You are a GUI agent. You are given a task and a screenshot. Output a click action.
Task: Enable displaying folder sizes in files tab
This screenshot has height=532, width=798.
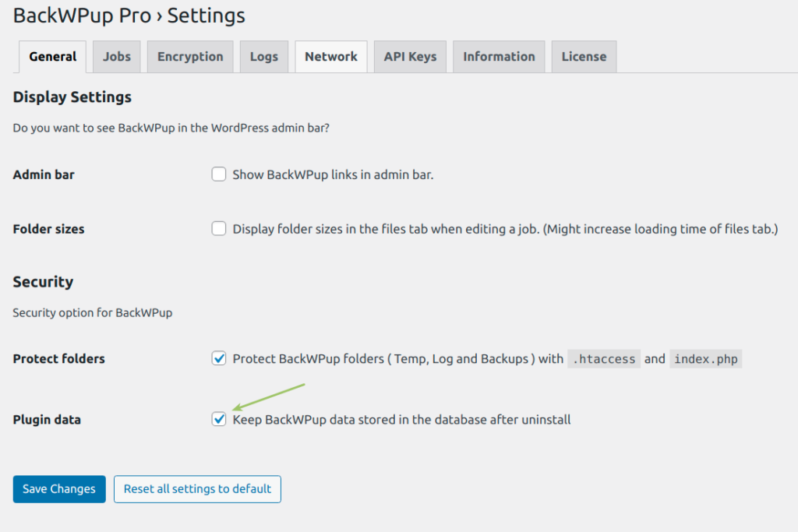(219, 228)
